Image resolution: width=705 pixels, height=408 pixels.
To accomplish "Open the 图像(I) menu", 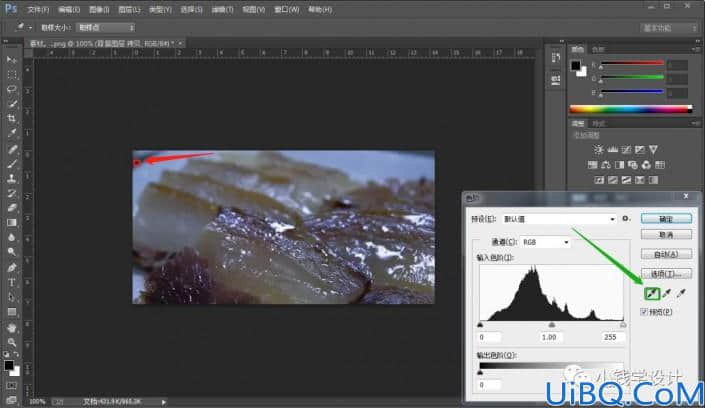I will click(x=99, y=9).
